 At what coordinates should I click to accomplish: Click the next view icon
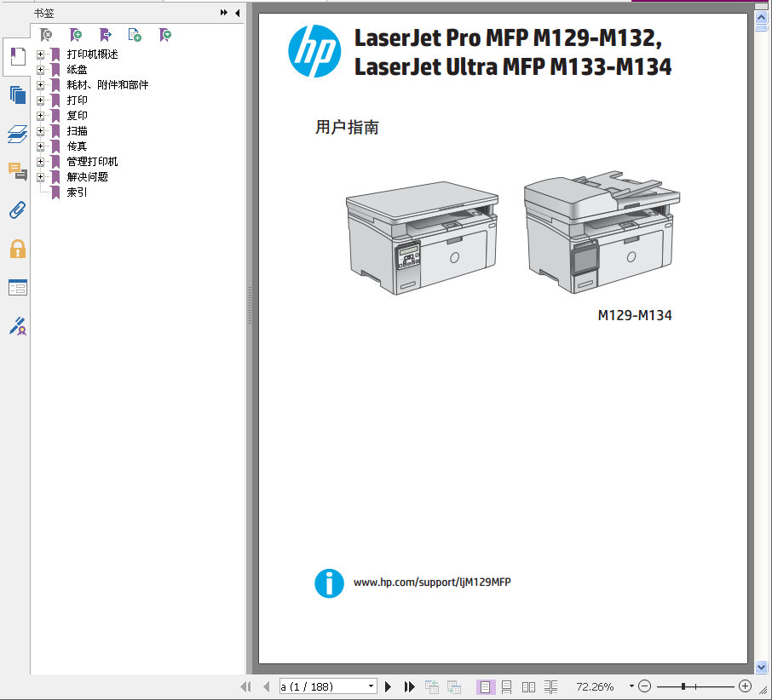click(454, 686)
